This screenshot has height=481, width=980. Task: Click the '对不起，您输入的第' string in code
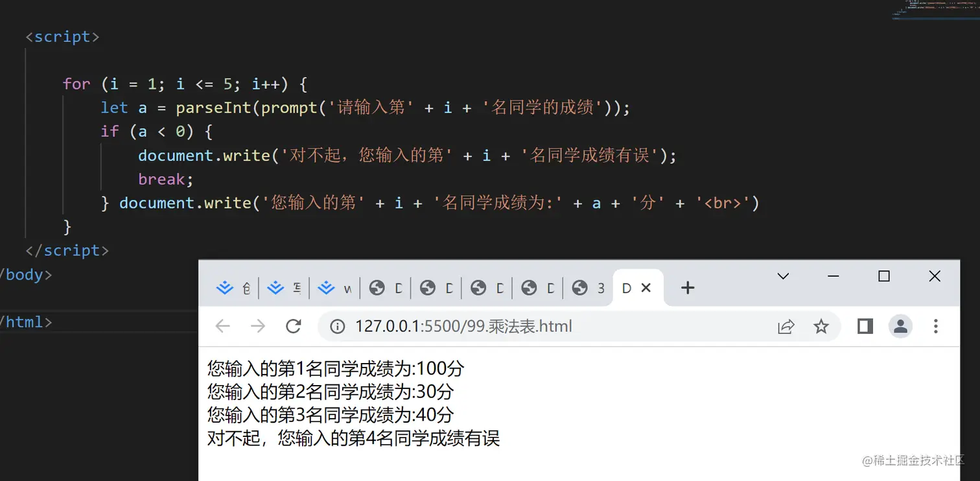click(366, 156)
